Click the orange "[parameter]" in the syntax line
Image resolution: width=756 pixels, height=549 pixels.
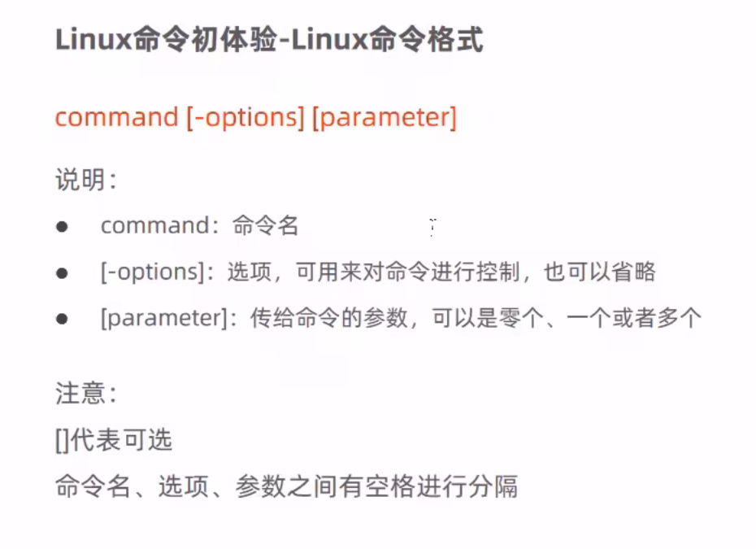385,118
